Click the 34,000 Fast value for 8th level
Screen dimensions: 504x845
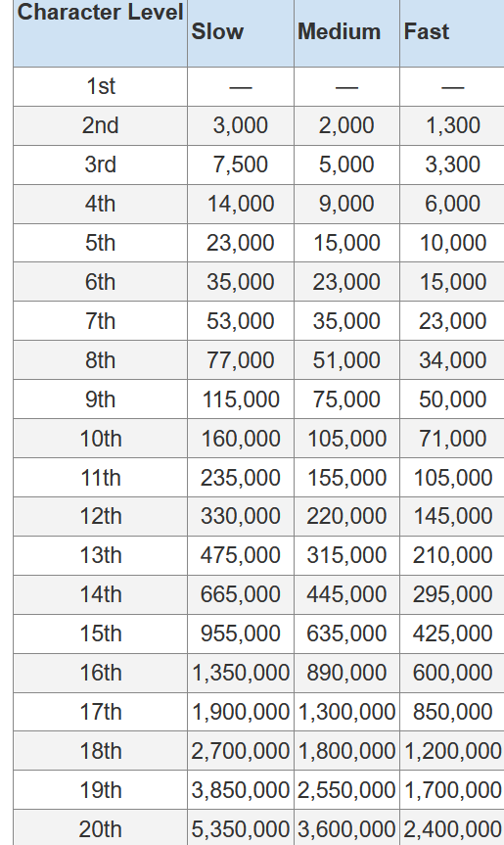(453, 360)
